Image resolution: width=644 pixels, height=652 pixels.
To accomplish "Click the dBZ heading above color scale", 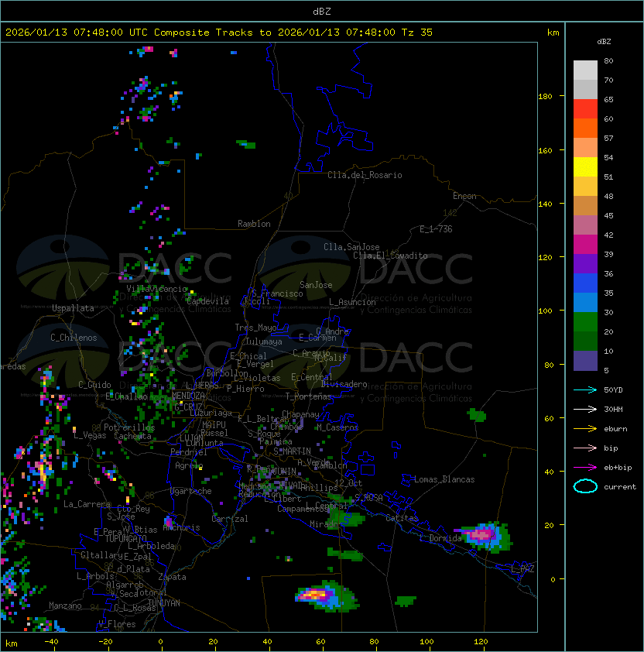I will 604,42.
